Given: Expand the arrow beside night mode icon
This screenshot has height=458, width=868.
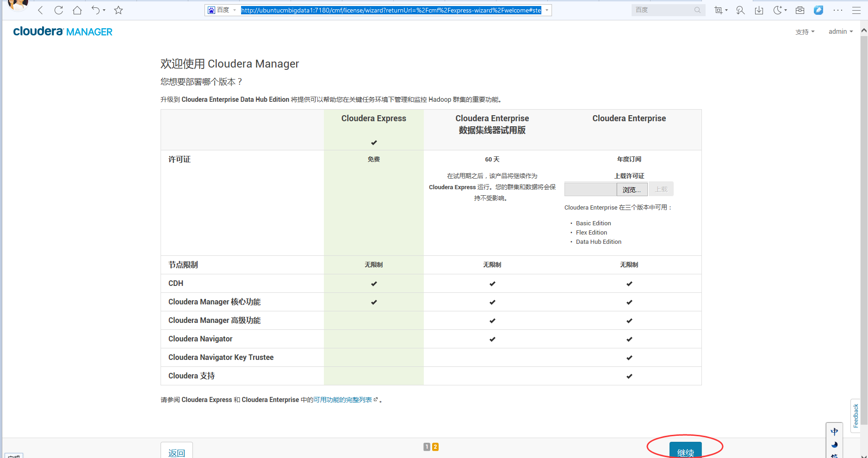Looking at the screenshot, I should 786,10.
